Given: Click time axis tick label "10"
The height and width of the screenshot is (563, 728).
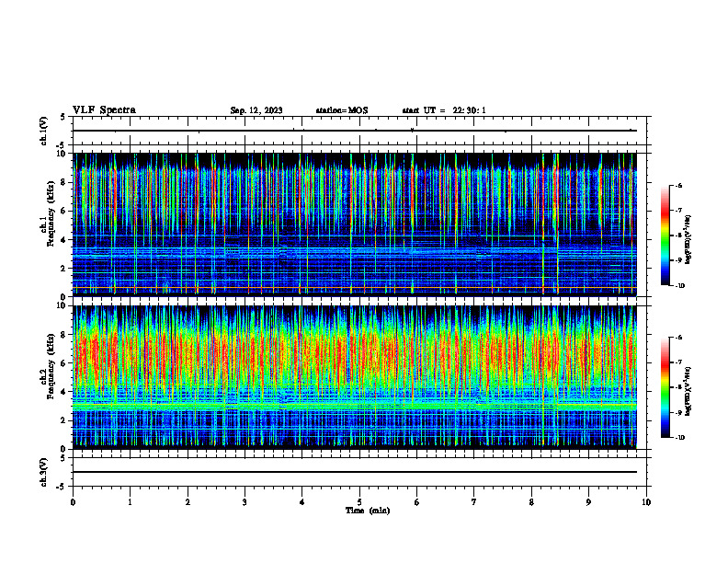Looking at the screenshot, I should click(x=646, y=502).
